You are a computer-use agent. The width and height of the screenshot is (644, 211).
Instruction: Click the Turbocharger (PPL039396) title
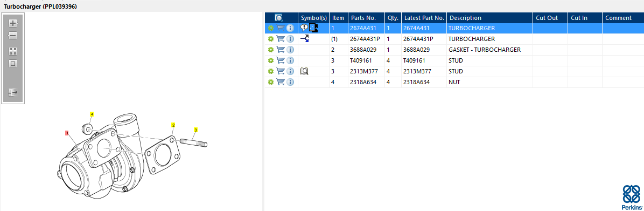click(x=40, y=6)
